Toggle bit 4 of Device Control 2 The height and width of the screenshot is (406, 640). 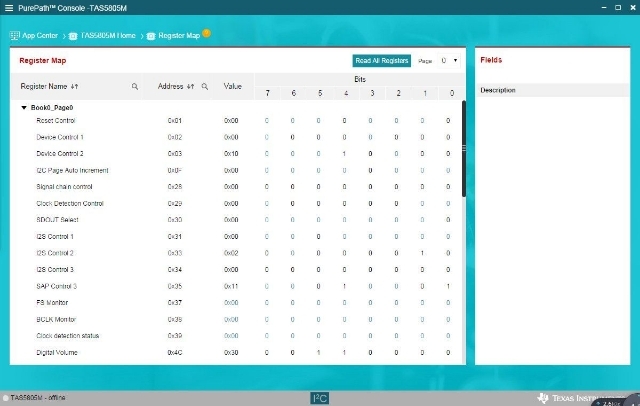point(344,154)
